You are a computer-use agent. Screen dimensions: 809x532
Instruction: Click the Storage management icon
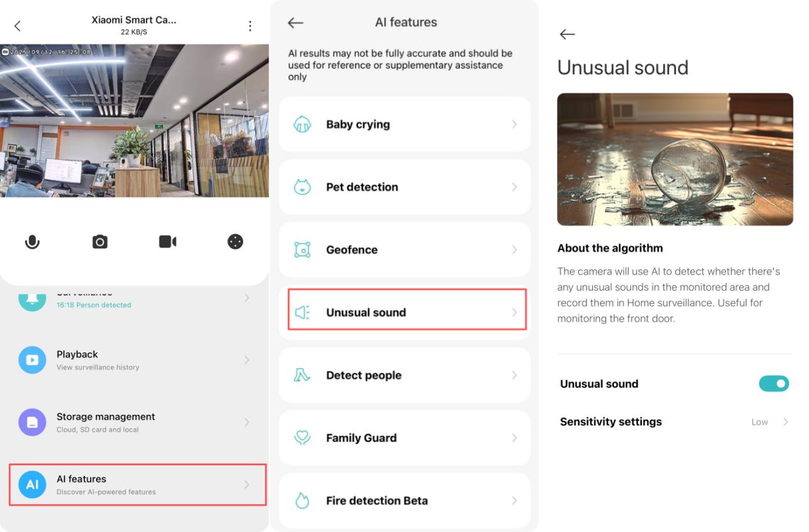coord(32,422)
